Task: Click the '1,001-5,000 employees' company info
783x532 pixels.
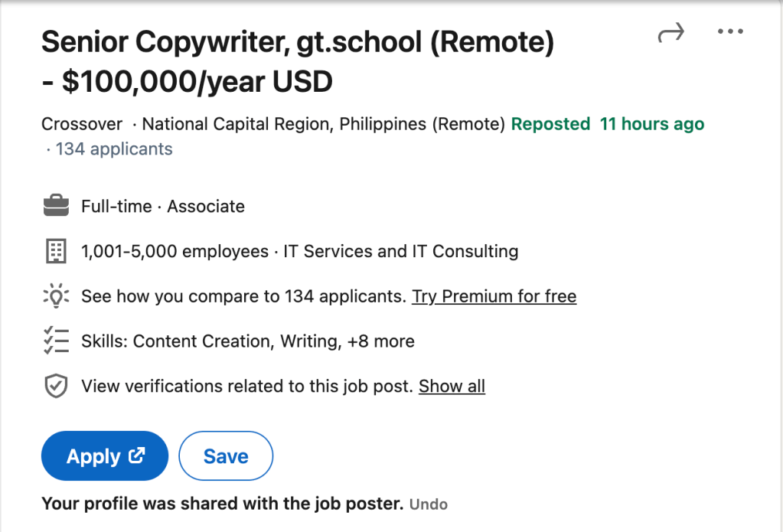Action: (175, 251)
